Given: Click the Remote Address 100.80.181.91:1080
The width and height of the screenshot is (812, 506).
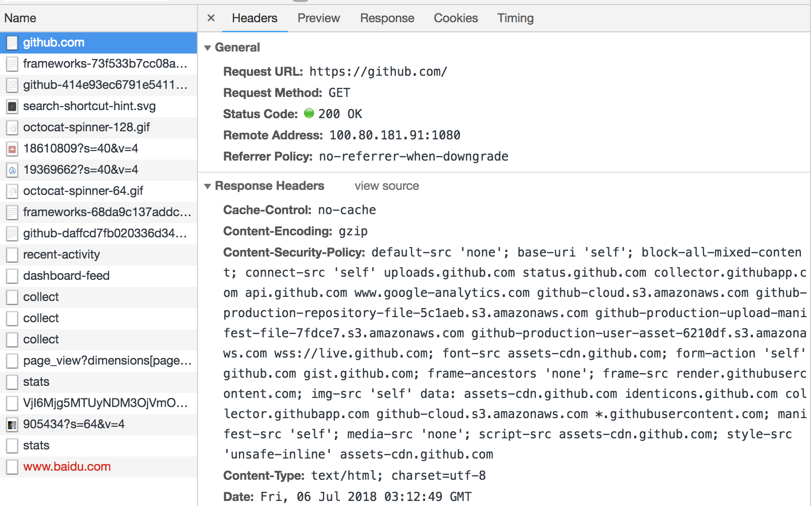Looking at the screenshot, I should pos(395,135).
